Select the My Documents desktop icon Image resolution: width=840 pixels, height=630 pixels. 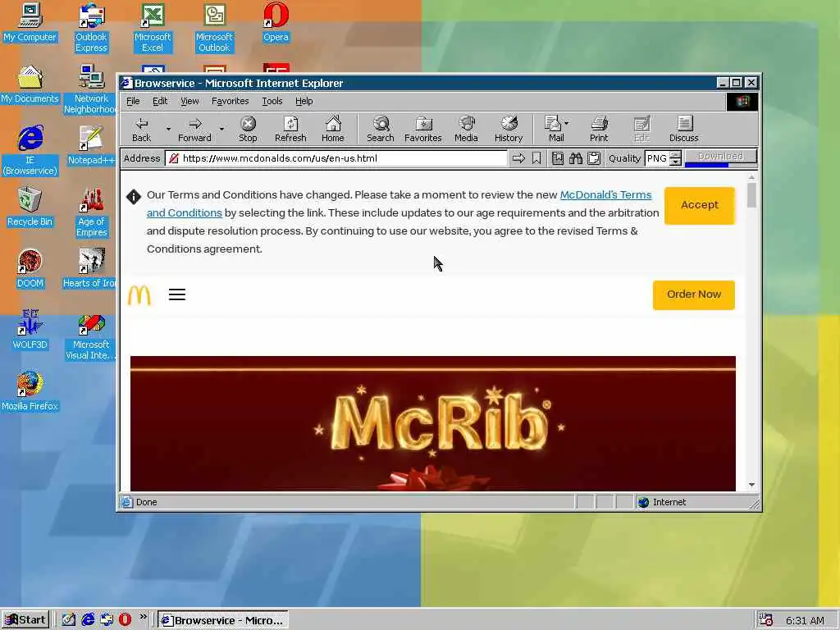coord(30,84)
